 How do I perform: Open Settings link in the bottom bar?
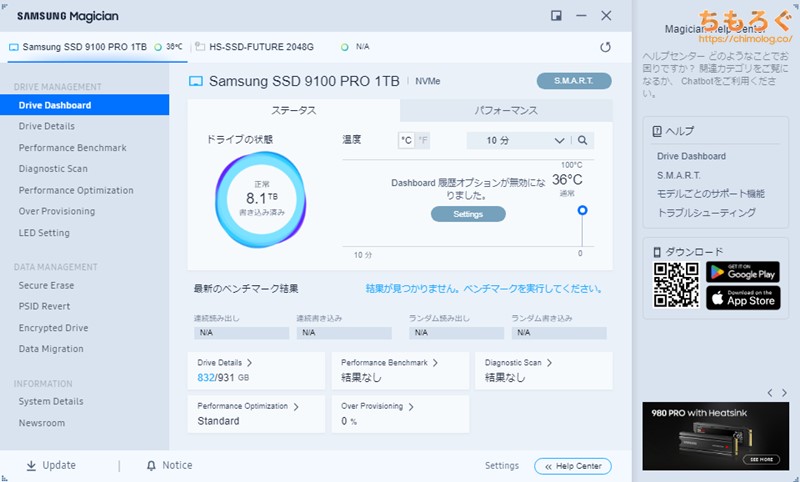[x=502, y=466]
